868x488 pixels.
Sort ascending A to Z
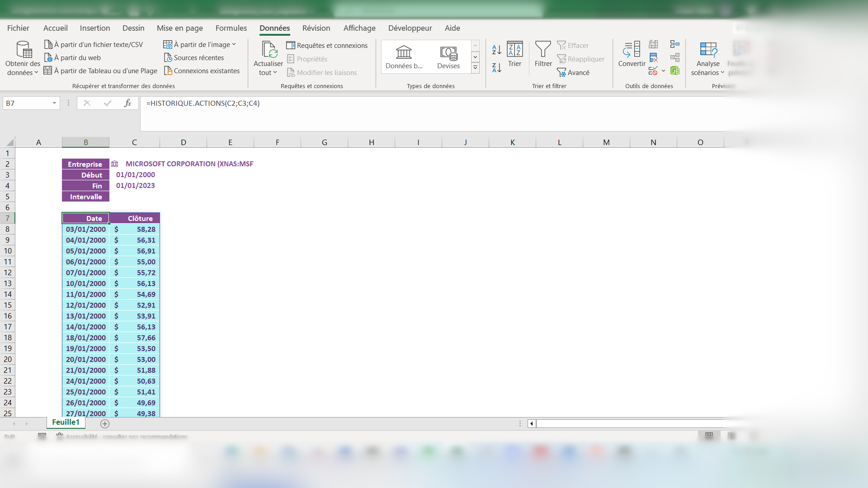(496, 50)
